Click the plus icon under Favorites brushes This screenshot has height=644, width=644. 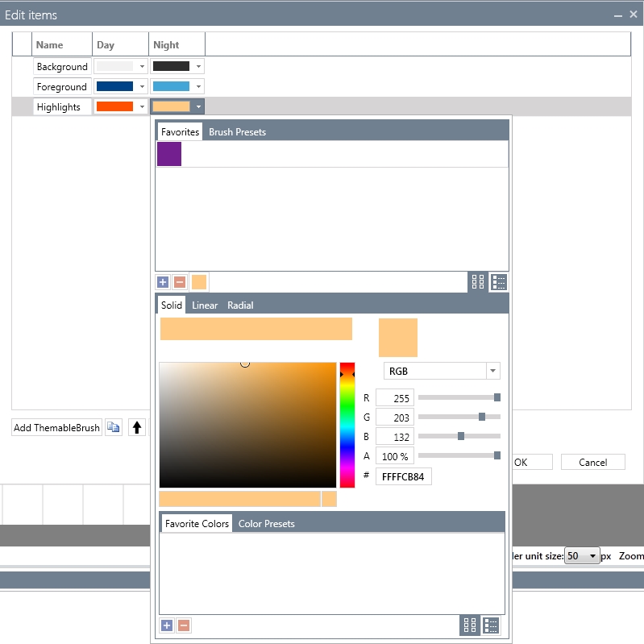tap(163, 282)
